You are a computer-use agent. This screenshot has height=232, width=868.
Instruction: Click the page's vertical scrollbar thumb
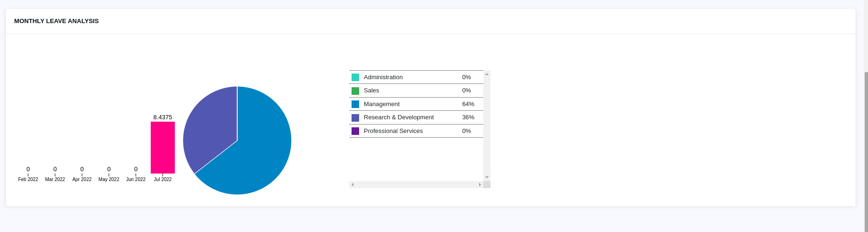866,151
